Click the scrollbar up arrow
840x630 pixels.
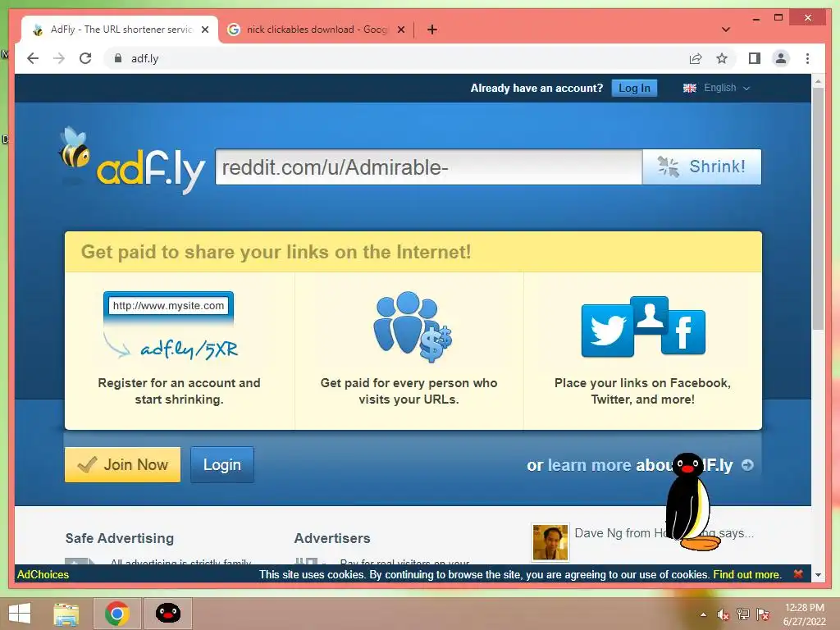818,81
